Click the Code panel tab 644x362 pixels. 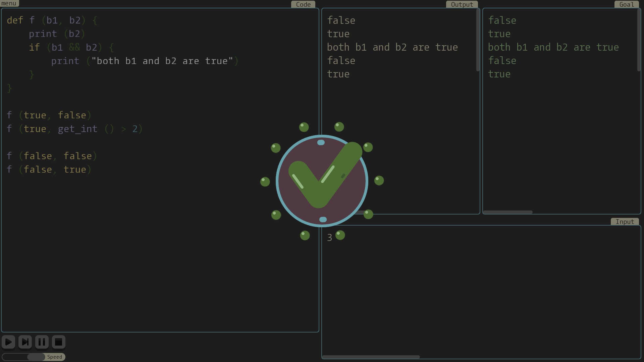tap(303, 4)
